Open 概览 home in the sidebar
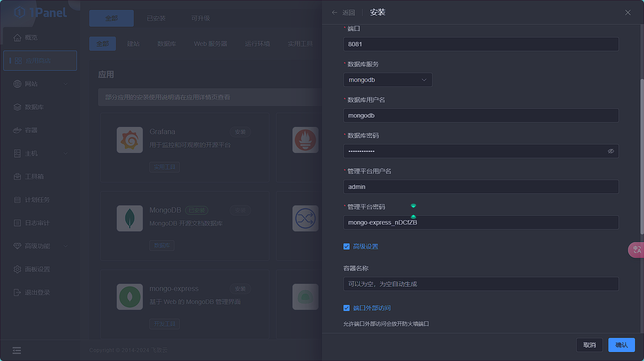The height and width of the screenshot is (361, 644). pyautogui.click(x=31, y=37)
